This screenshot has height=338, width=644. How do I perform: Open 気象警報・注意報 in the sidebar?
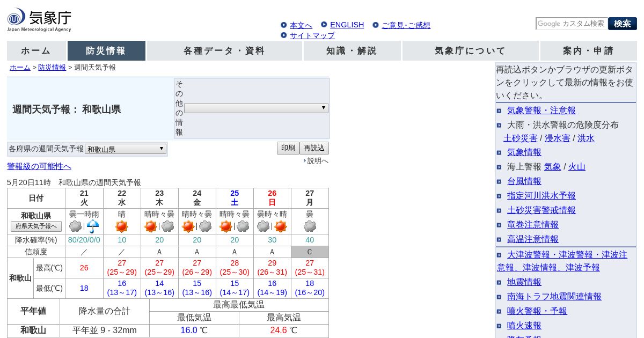click(541, 111)
